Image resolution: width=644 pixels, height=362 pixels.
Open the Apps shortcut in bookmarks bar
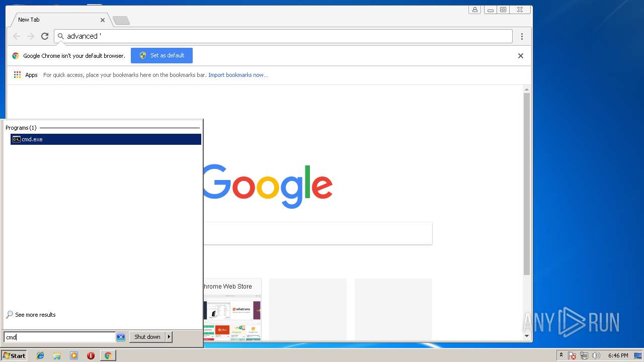(x=26, y=75)
